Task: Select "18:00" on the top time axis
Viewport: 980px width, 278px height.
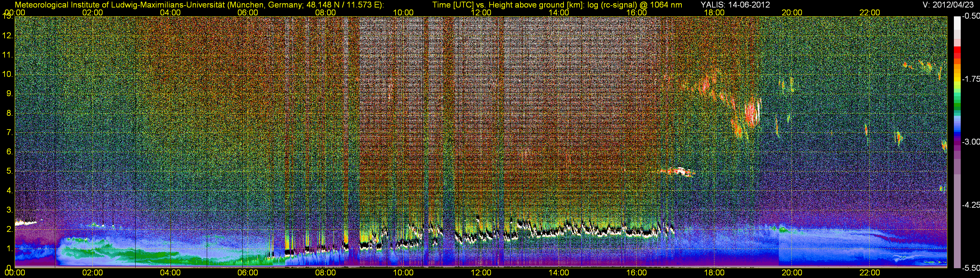Action: (714, 12)
